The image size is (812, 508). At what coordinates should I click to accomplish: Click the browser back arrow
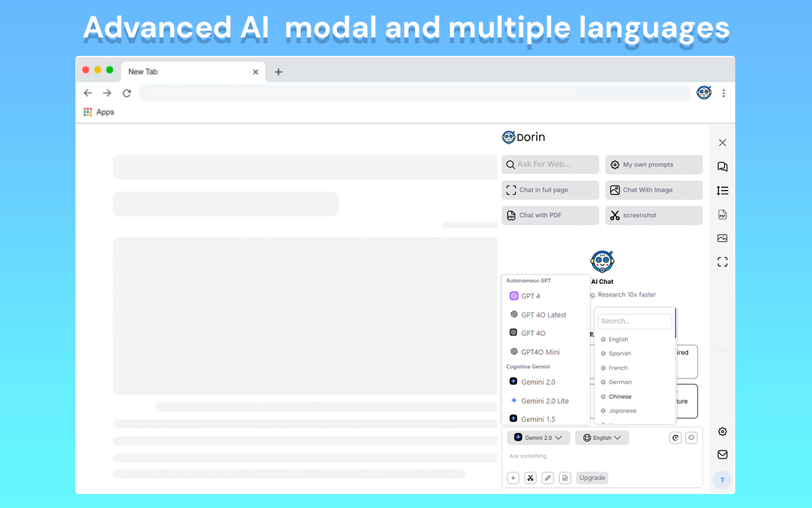coord(88,93)
